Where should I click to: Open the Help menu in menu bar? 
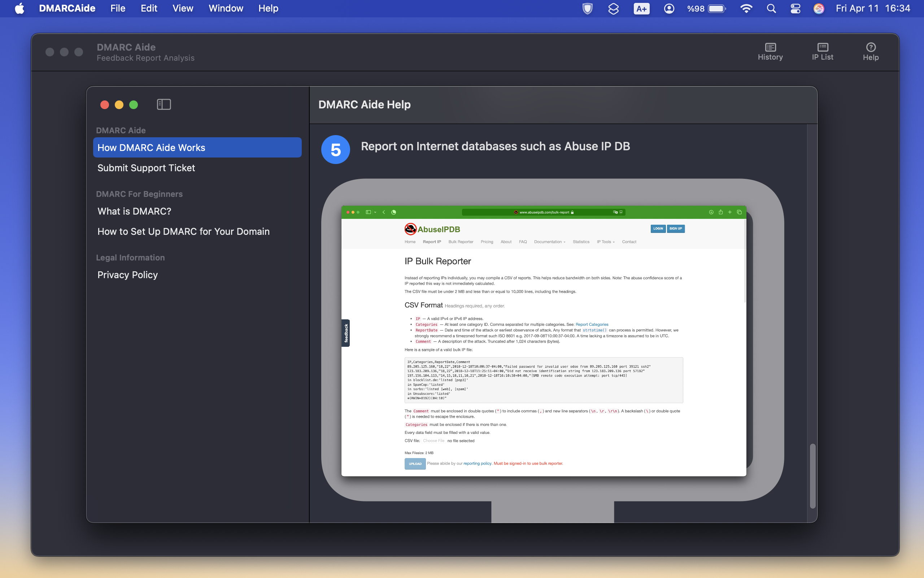coord(268,8)
